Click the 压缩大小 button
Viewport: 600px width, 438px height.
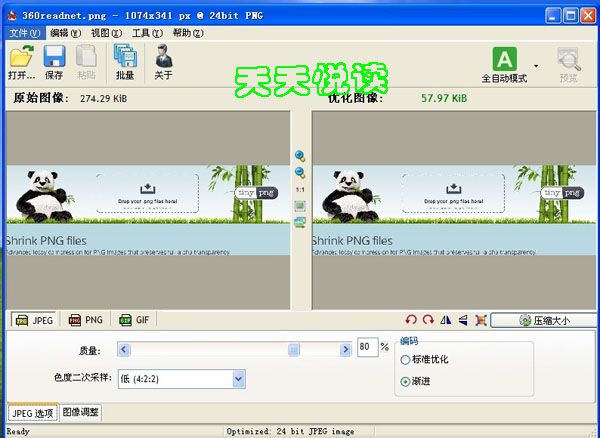[x=544, y=320]
